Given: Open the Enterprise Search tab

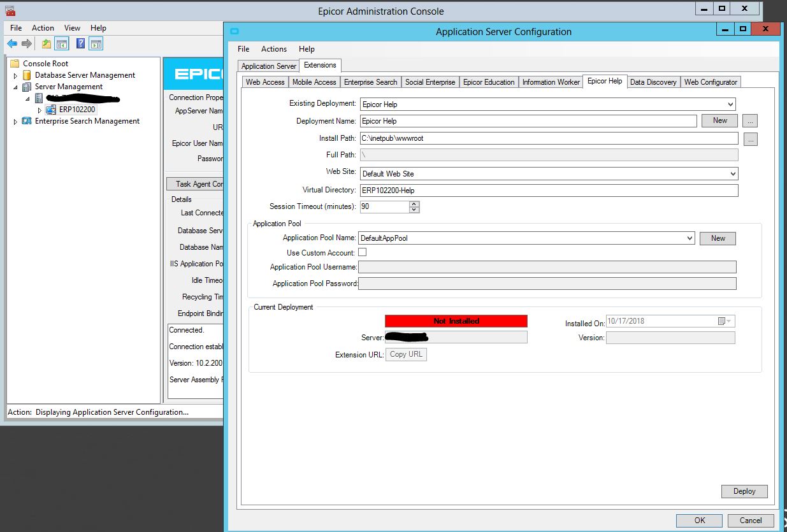Looking at the screenshot, I should tap(370, 82).
